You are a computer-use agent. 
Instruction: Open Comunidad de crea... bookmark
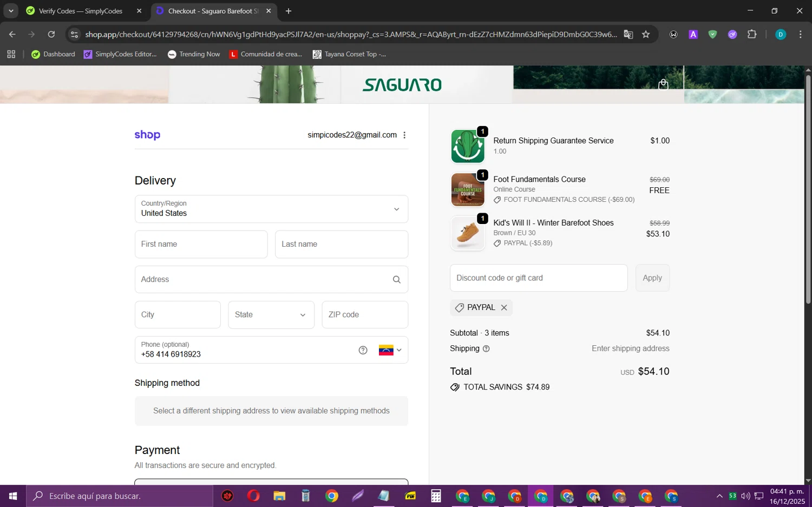click(266, 54)
